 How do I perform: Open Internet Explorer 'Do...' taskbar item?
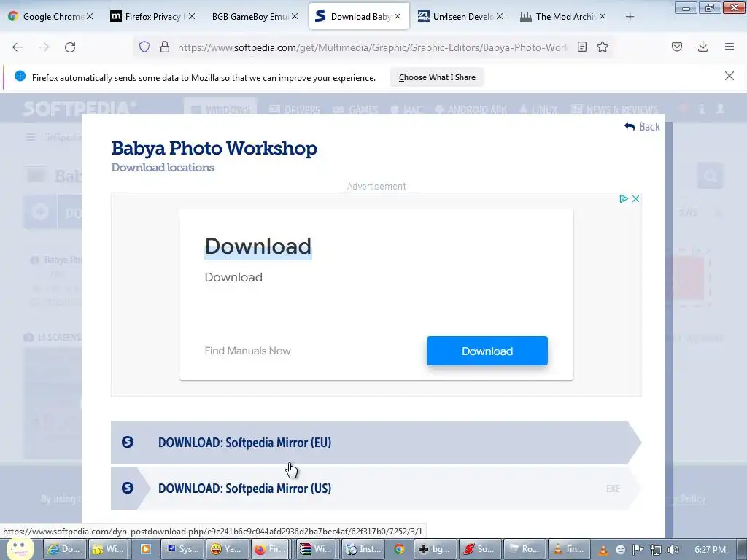(x=65, y=549)
